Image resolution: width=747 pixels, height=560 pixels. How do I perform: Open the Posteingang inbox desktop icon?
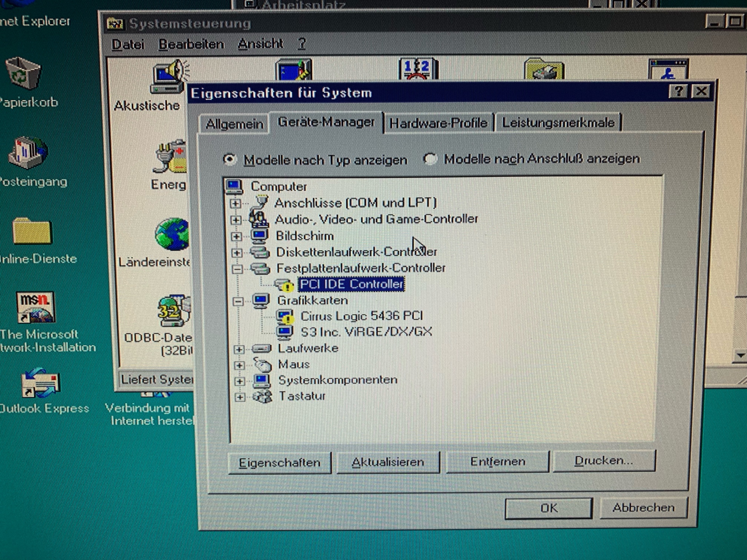coord(28,153)
